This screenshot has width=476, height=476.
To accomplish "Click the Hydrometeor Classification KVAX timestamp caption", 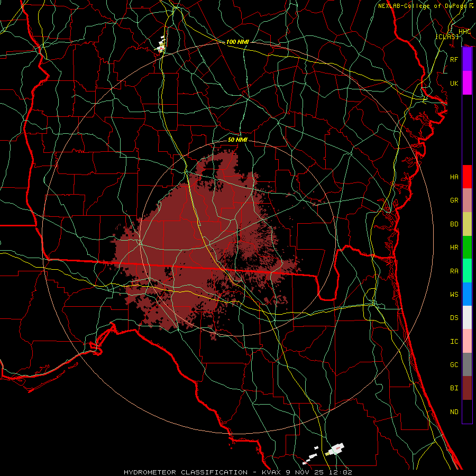I will pos(237,472).
